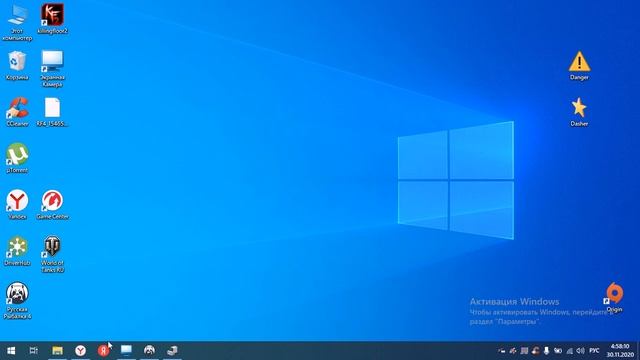
Task: Open File Explorer from the taskbar
Action: tap(57, 351)
